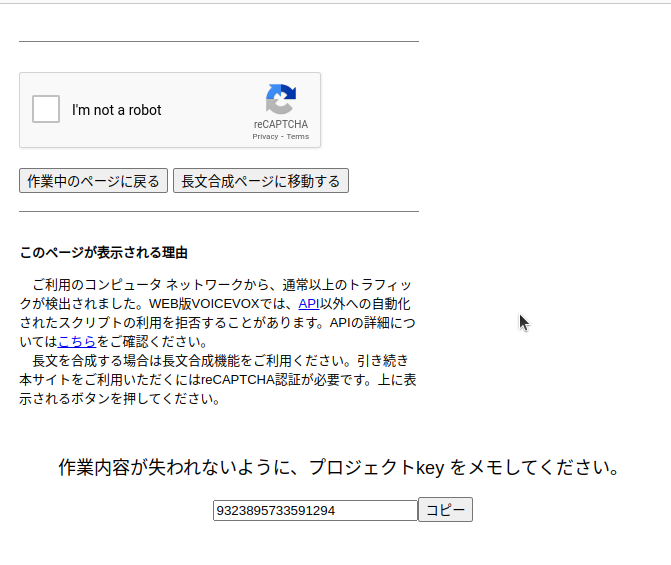This screenshot has width=671, height=565.
Task: Click the "I'm not a robot" label text
Action: (x=117, y=110)
